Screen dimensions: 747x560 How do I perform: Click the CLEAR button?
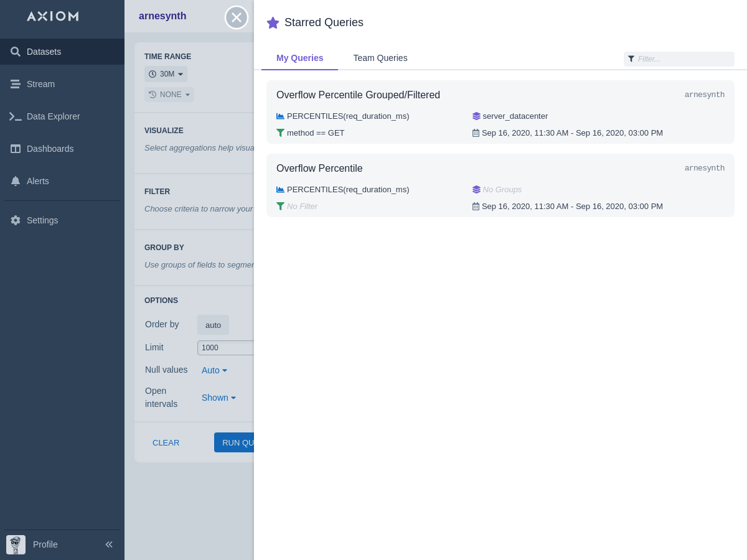(166, 442)
